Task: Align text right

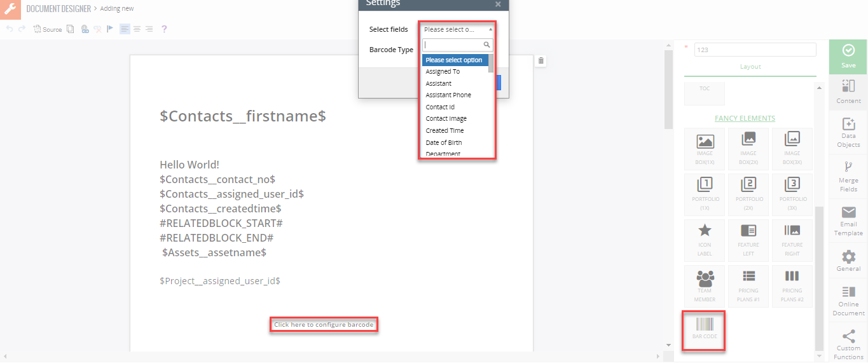Action: (149, 29)
